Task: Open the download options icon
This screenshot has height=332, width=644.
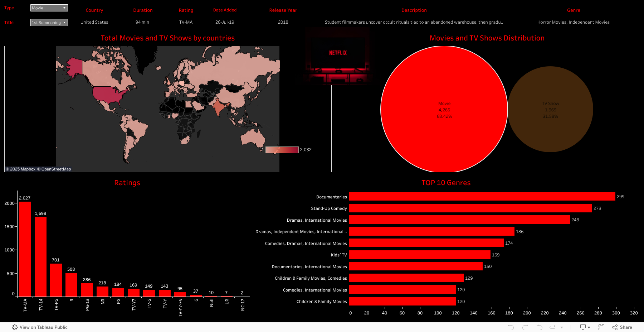Action: (585, 327)
